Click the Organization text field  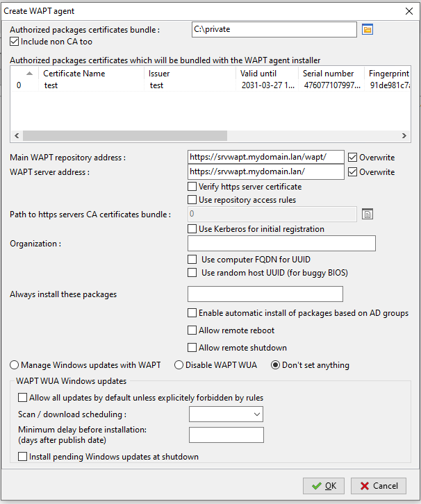[x=281, y=243]
